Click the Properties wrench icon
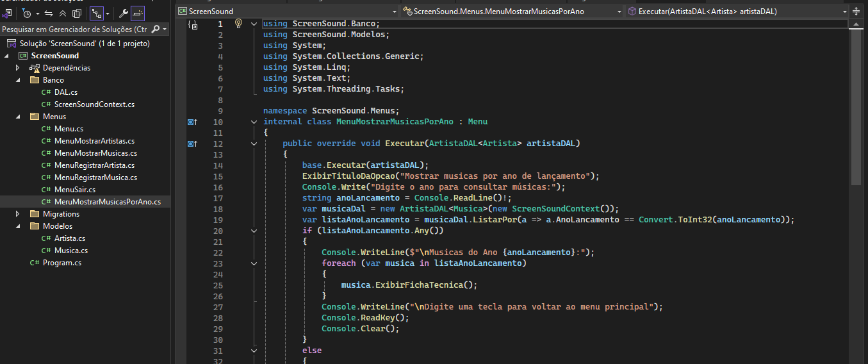 point(124,13)
